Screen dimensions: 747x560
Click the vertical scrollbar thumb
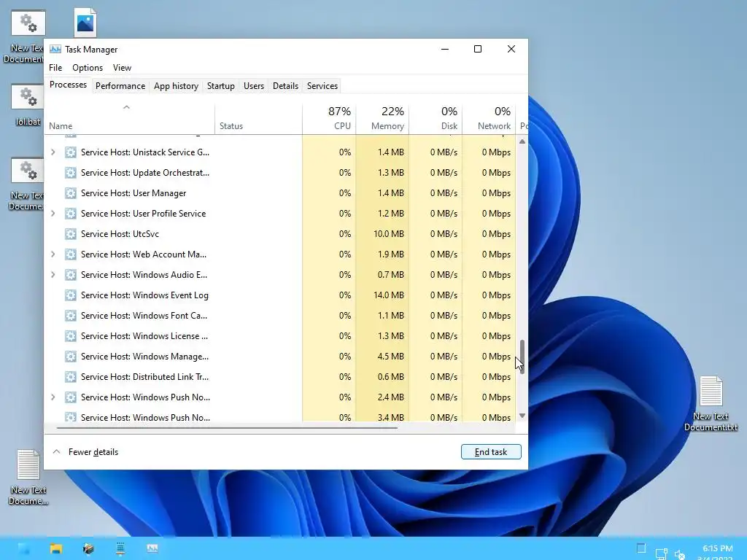[522, 357]
